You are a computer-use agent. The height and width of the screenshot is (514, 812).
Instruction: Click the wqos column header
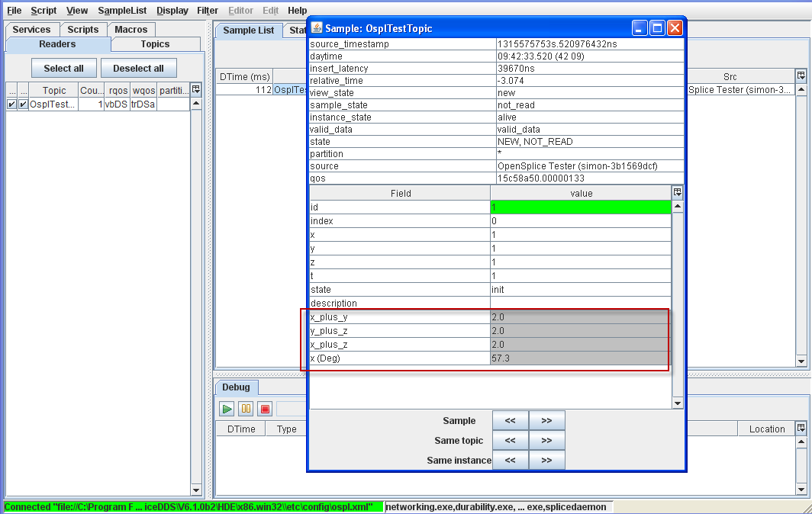tap(143, 90)
